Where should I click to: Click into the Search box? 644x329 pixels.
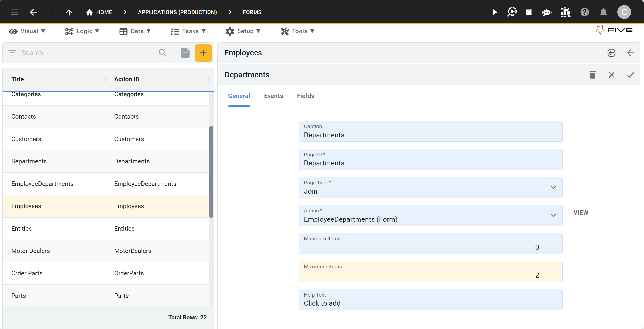[88, 53]
